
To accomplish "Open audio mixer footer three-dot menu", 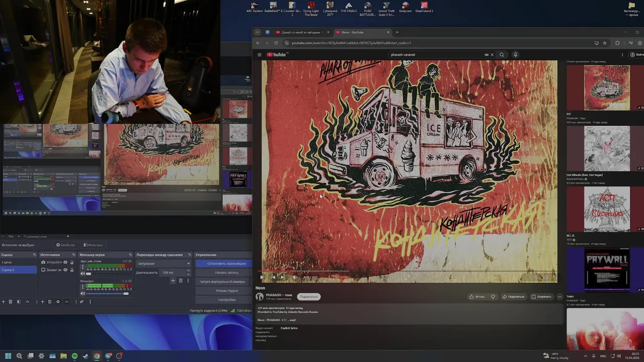I will [x=90, y=302].
